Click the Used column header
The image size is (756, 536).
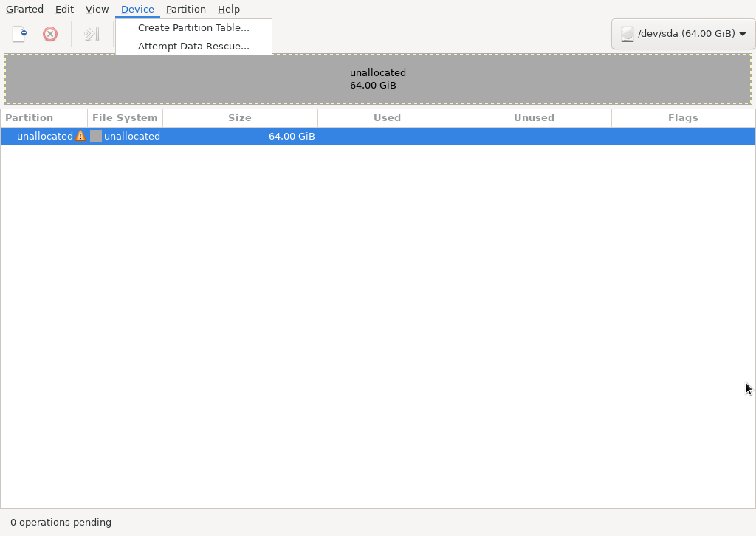point(388,117)
